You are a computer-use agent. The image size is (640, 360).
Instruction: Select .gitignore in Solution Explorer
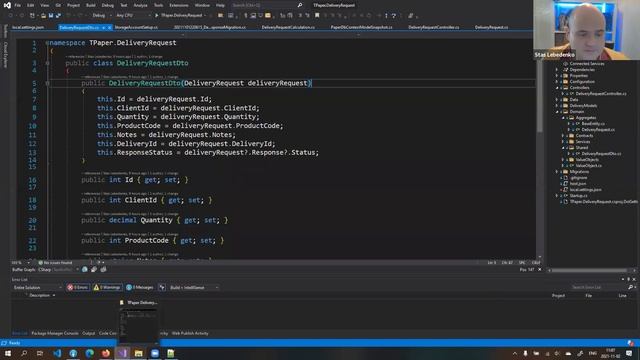click(x=578, y=178)
